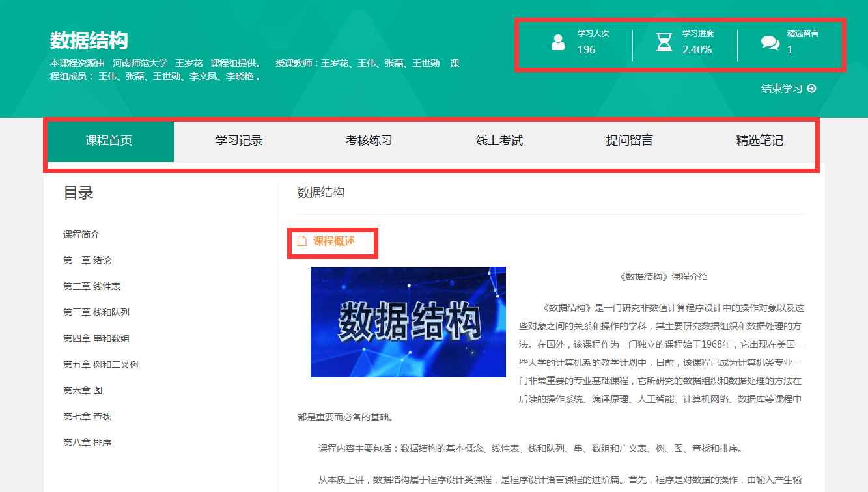
Task: Open chapter 第五章 树和二叉树
Action: coord(101,364)
